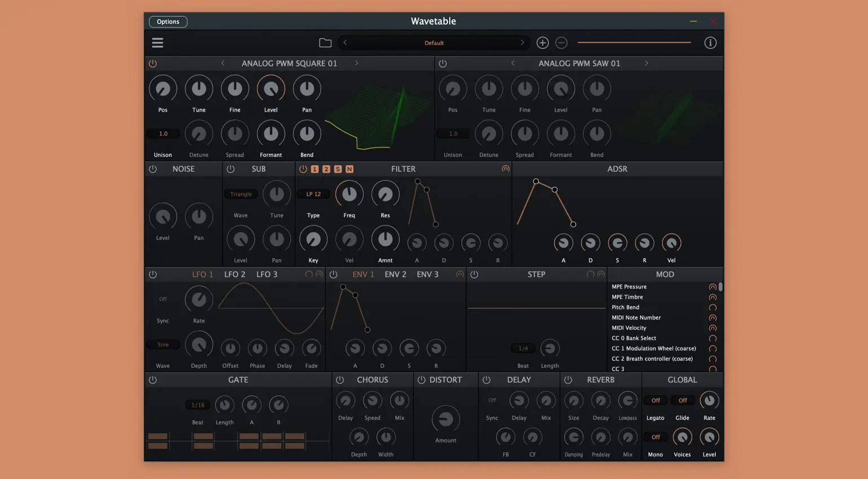Viewport: 868px width, 479px height.
Task: Click filter routing button N
Action: point(349,169)
